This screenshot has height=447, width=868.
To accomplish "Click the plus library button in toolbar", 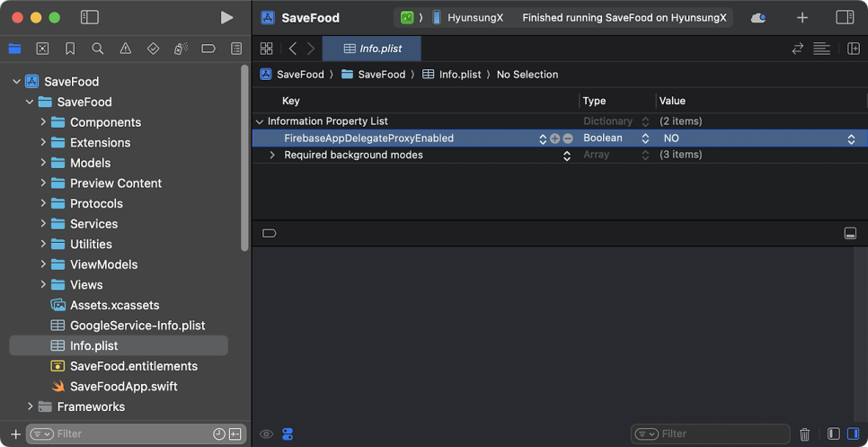I will pos(802,18).
